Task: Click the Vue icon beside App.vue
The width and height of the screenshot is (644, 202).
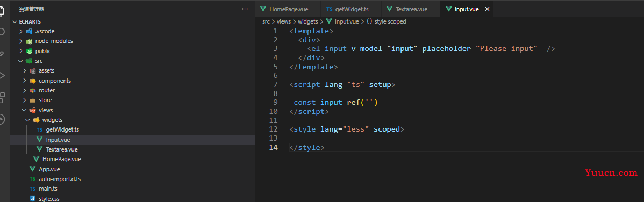Action: click(x=32, y=169)
